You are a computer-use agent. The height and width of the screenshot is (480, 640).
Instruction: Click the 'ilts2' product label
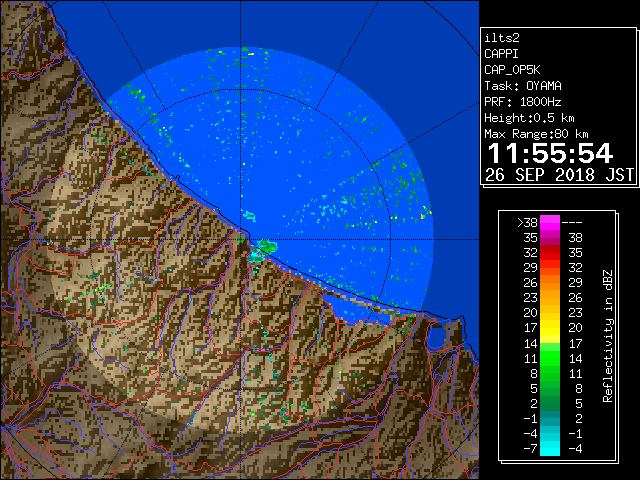click(502, 38)
